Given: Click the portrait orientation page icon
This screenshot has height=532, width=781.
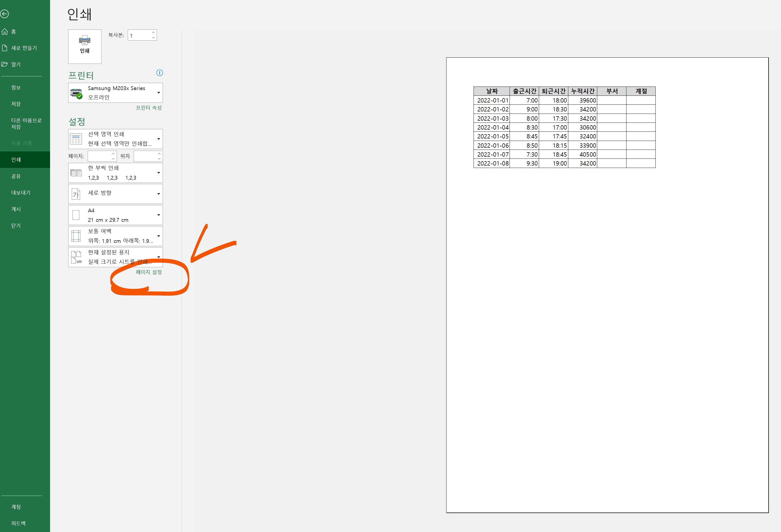Looking at the screenshot, I should pos(76,194).
